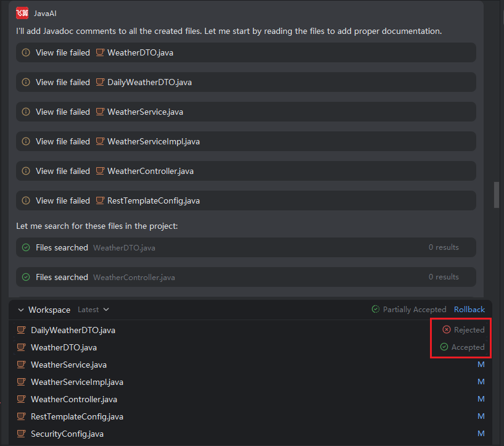Viewport: 504px width, 446px height.
Task: Click the JavaAI red logo icon
Action: [22, 13]
